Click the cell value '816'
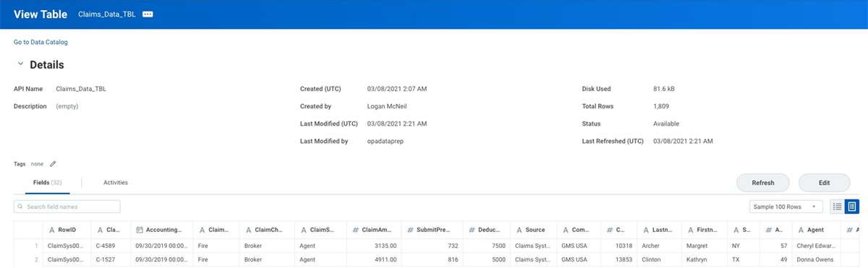 click(x=454, y=259)
